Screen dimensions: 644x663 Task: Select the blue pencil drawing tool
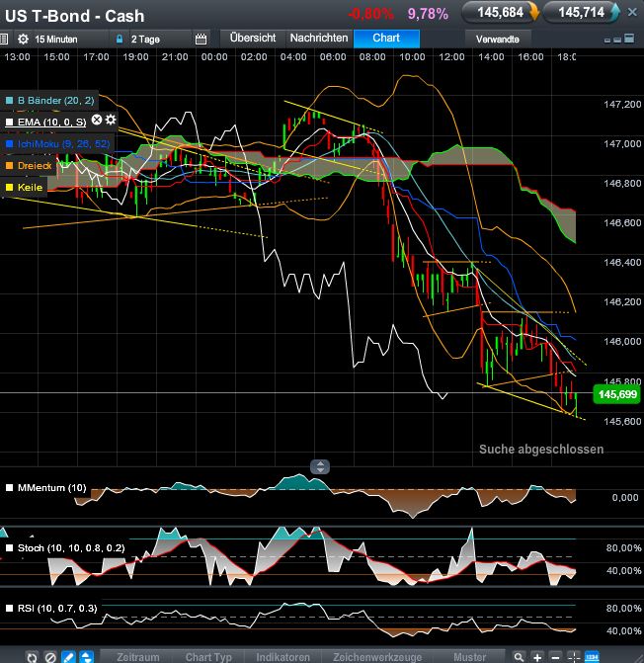pos(68,657)
